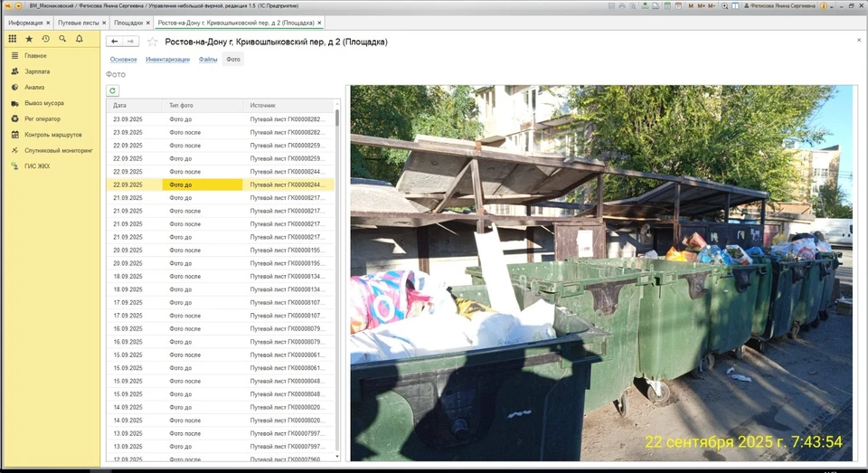Add this page to favorites star
Screen dimensions: 868x473
153,42
